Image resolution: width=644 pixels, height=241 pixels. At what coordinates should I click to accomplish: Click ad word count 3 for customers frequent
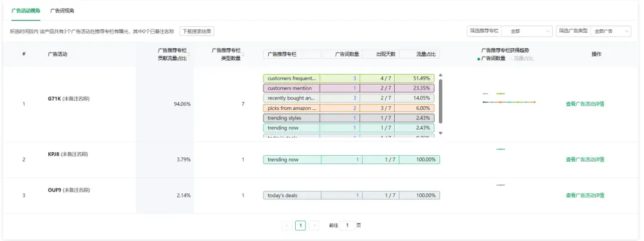pos(354,78)
